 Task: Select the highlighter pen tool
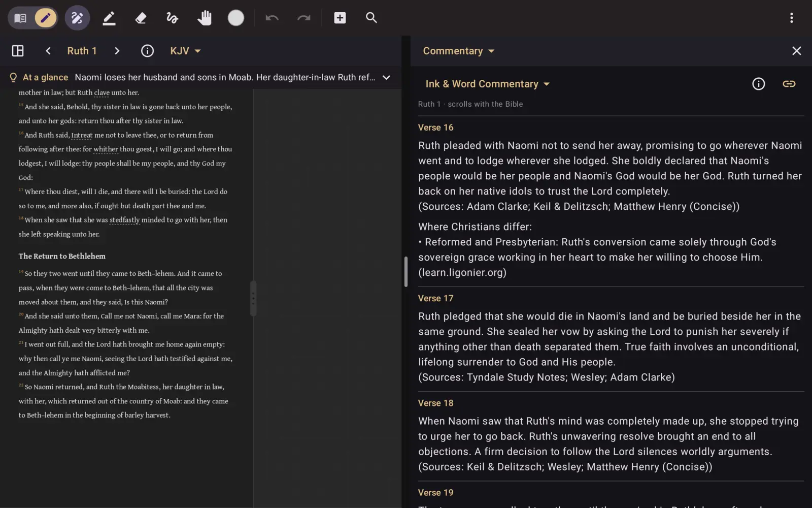(109, 18)
